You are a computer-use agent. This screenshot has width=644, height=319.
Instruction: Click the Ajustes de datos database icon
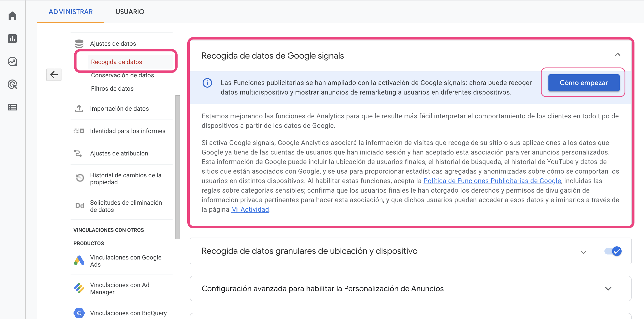(x=79, y=44)
